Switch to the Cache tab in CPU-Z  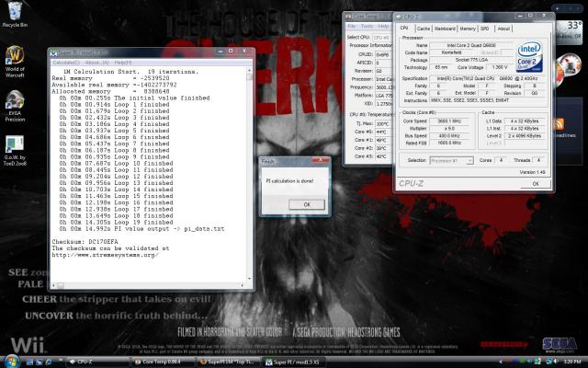(x=424, y=29)
